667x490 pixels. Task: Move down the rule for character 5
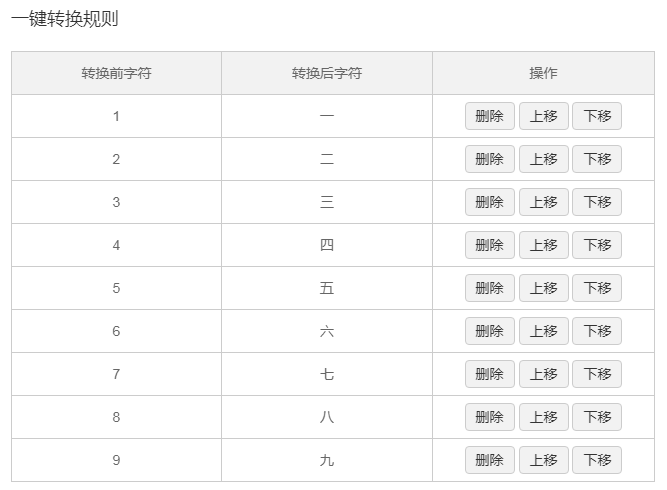[597, 288]
